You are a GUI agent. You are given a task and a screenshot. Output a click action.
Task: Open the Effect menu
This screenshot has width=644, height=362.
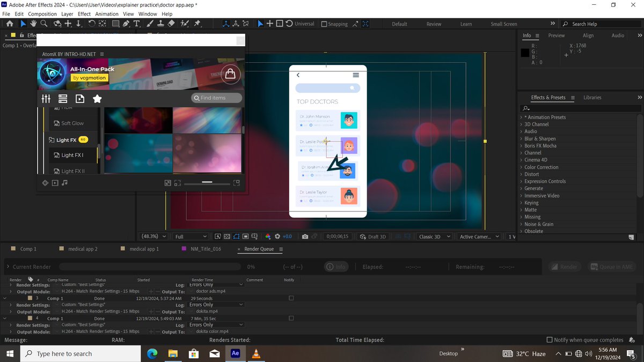tap(84, 14)
